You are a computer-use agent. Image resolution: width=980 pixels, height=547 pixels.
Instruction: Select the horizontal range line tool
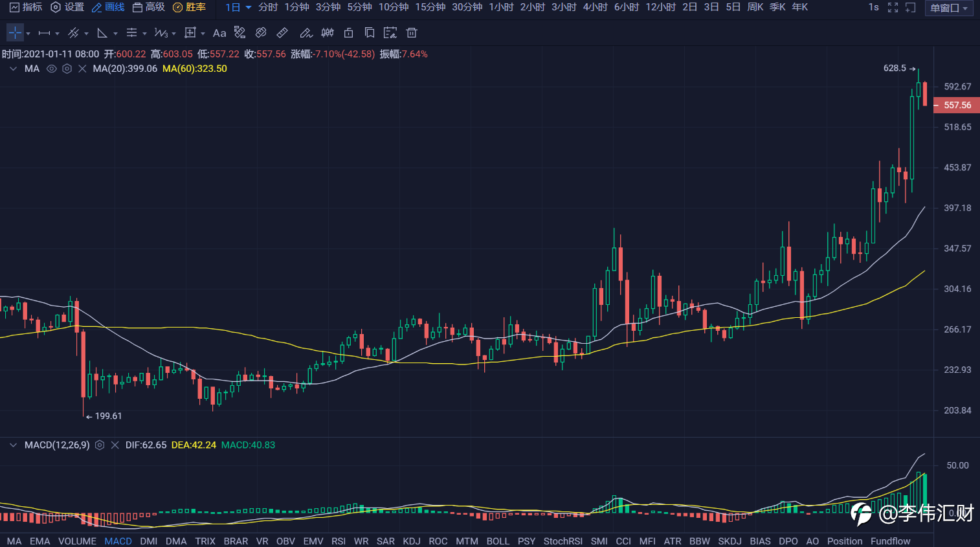click(x=45, y=33)
